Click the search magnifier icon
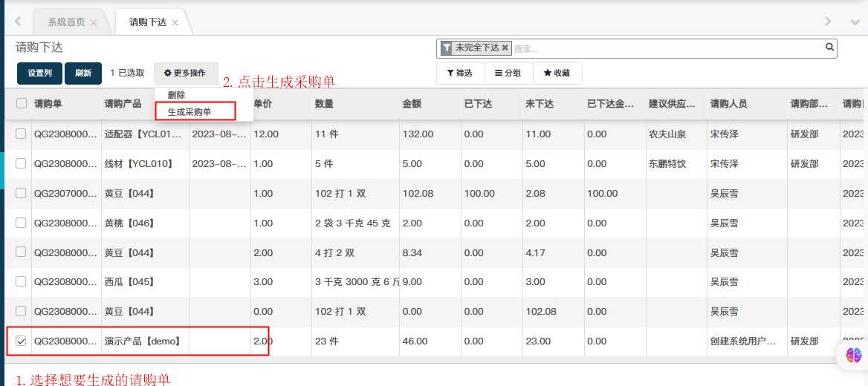Image resolution: width=868 pixels, height=386 pixels. click(x=829, y=48)
